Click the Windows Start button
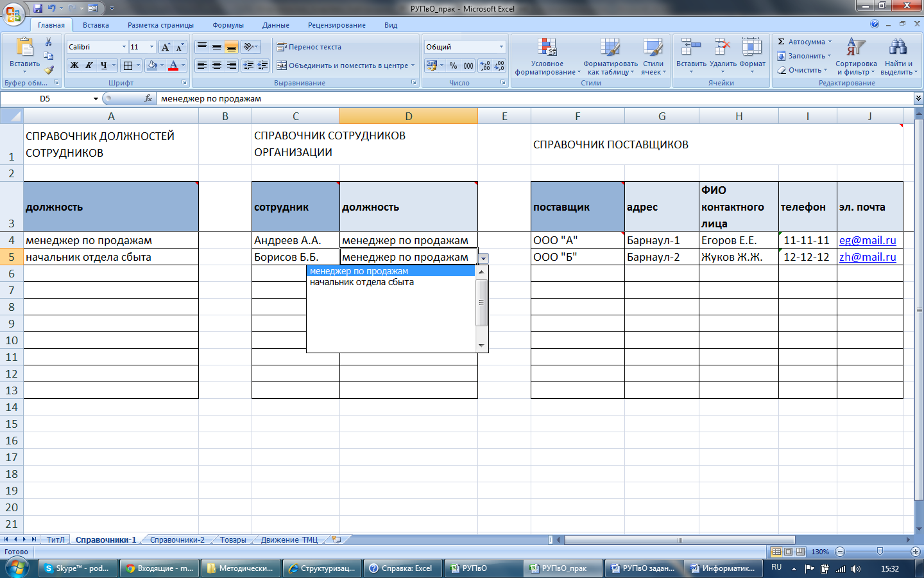 click(17, 568)
